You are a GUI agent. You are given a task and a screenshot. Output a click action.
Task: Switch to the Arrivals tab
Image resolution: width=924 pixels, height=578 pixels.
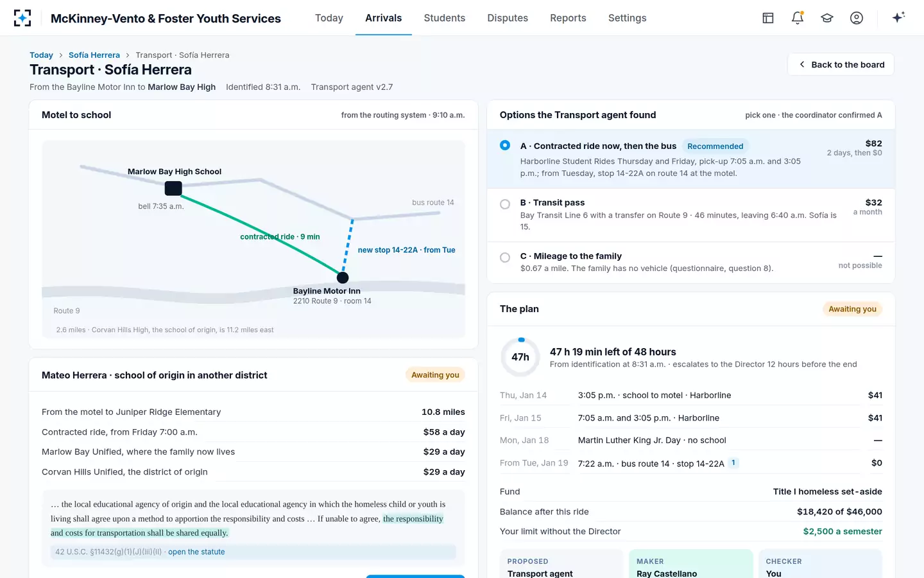coord(384,18)
